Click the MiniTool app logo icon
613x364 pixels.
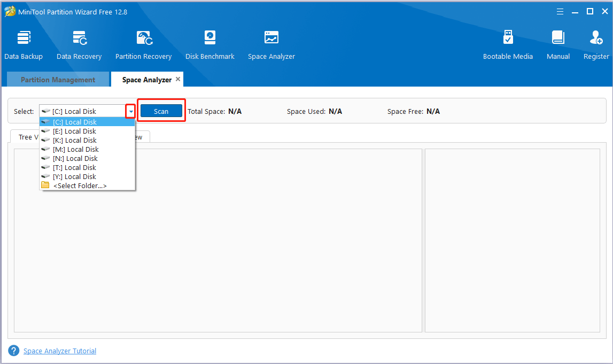tap(10, 11)
